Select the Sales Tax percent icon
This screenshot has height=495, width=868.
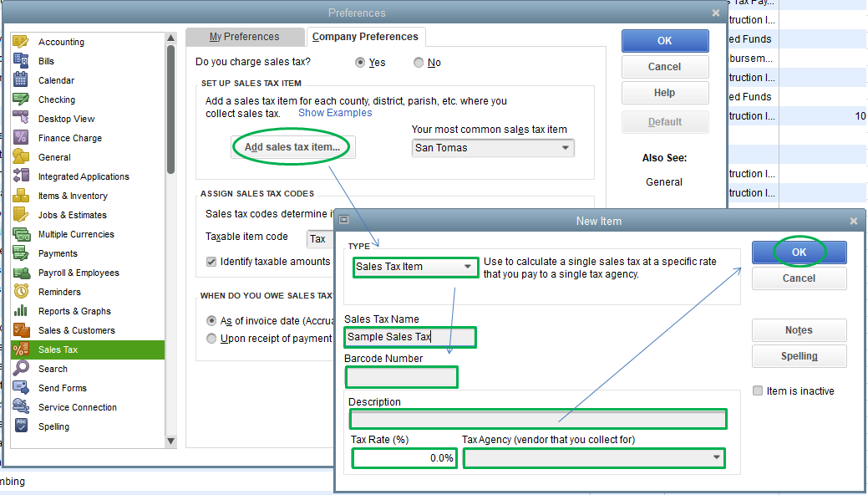(21, 350)
